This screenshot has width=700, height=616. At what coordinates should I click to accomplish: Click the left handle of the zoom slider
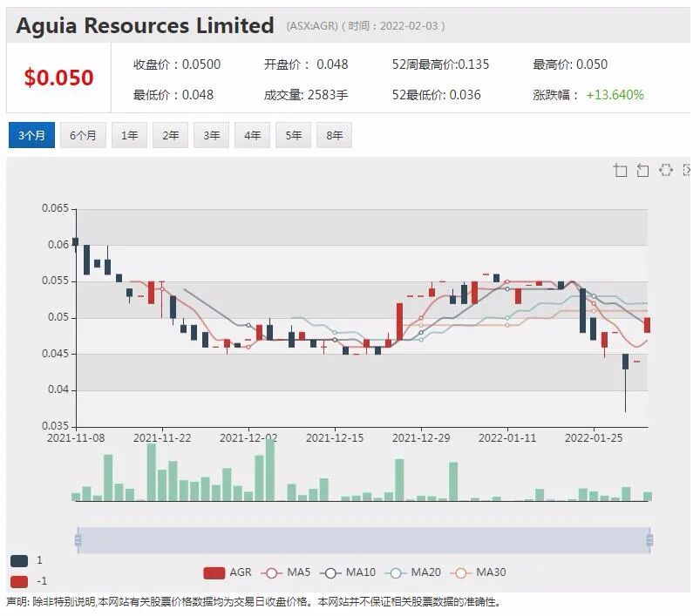tap(78, 540)
